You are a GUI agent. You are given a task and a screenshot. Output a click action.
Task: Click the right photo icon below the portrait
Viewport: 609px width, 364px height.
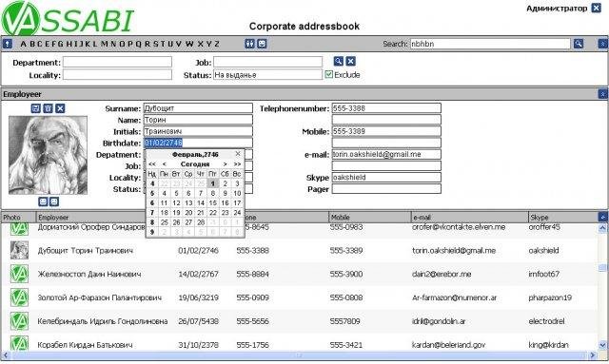click(x=54, y=201)
